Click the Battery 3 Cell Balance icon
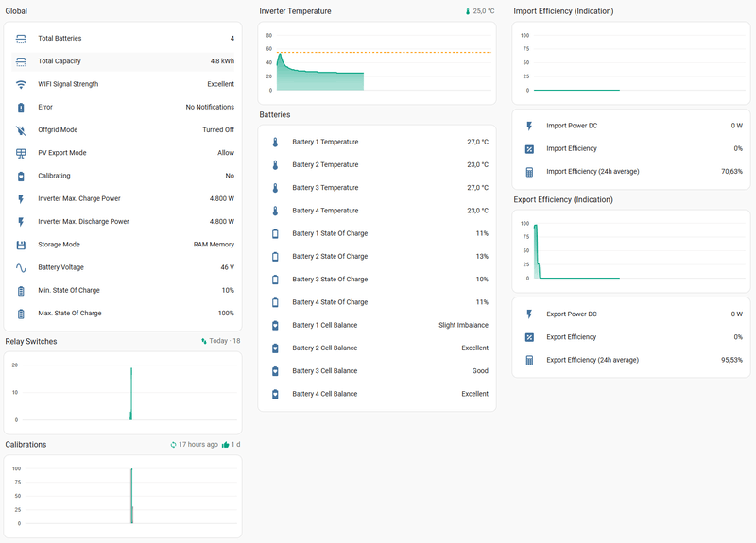 tap(275, 371)
